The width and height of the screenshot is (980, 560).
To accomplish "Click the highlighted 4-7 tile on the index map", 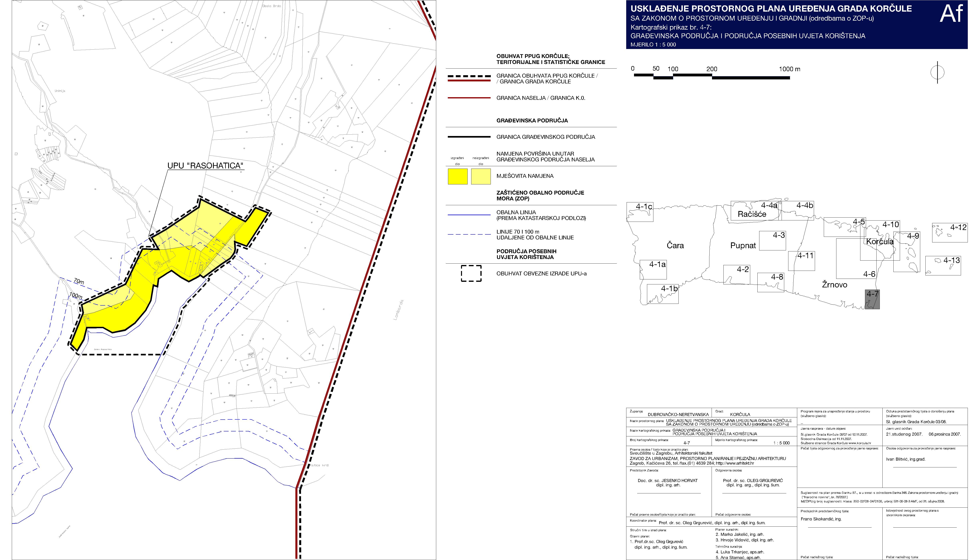I will (872, 299).
